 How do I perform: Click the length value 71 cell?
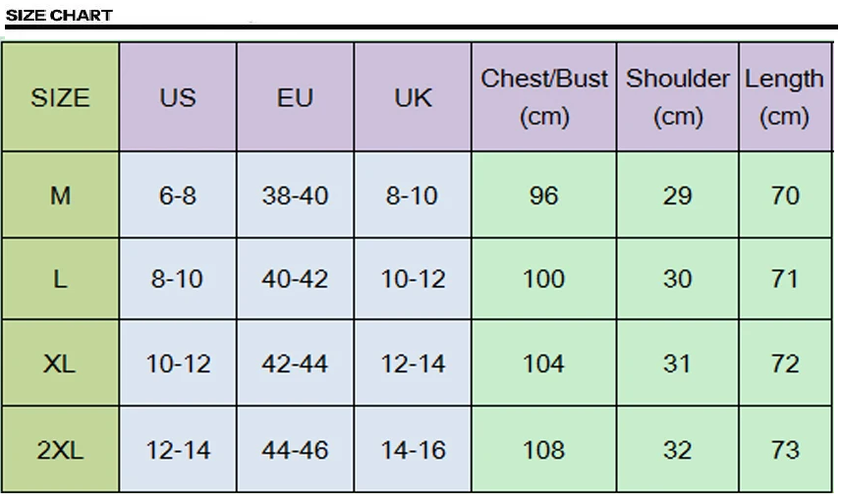click(784, 279)
